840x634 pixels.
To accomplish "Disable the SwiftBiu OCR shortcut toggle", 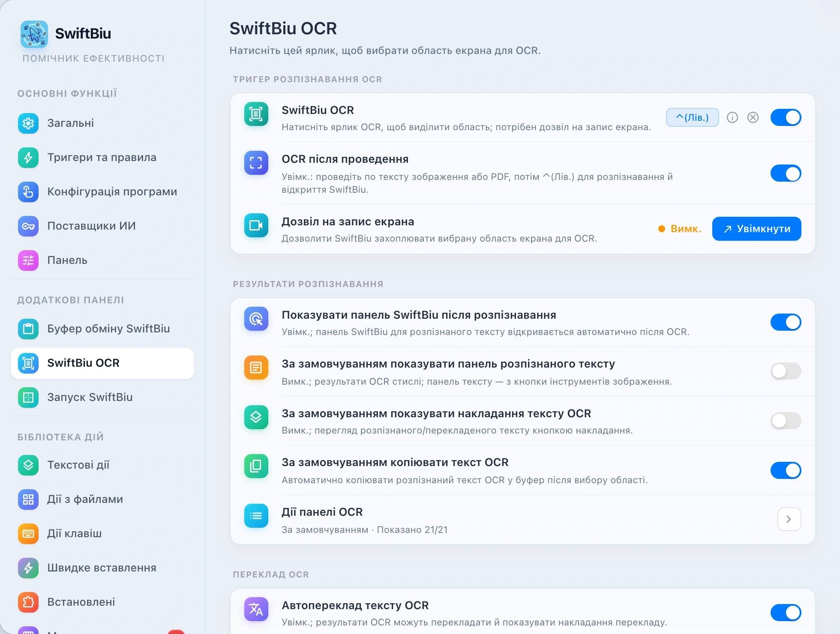I will pos(786,117).
